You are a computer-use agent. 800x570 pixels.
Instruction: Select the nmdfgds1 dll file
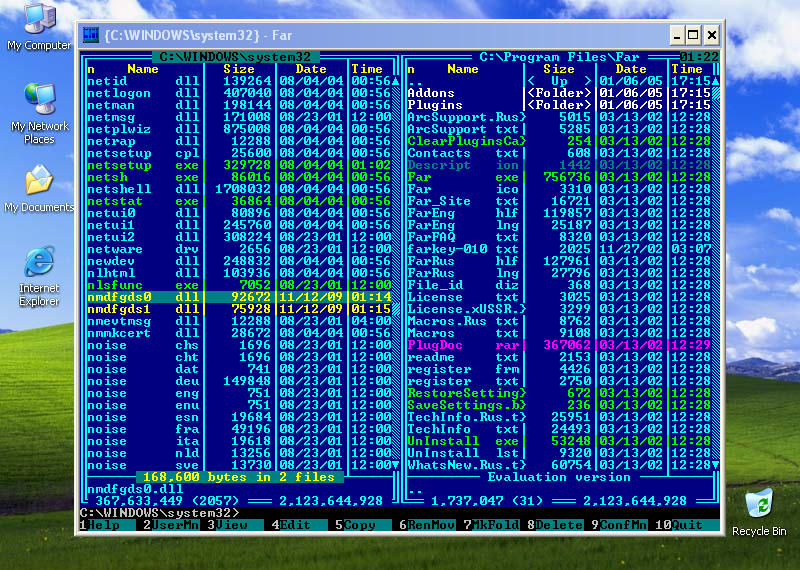pyautogui.click(x=239, y=309)
